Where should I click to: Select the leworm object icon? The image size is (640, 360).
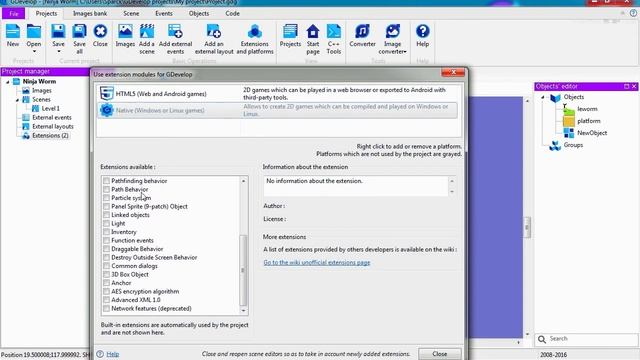tap(569, 109)
